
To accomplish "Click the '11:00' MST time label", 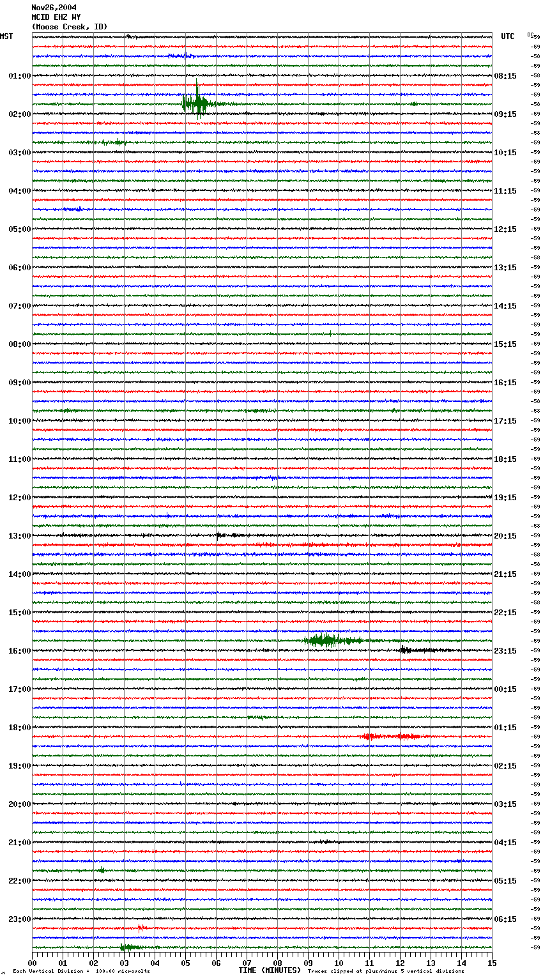I will point(20,459).
